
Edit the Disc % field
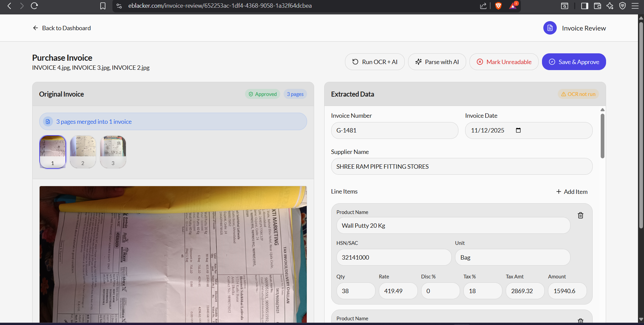(x=441, y=291)
